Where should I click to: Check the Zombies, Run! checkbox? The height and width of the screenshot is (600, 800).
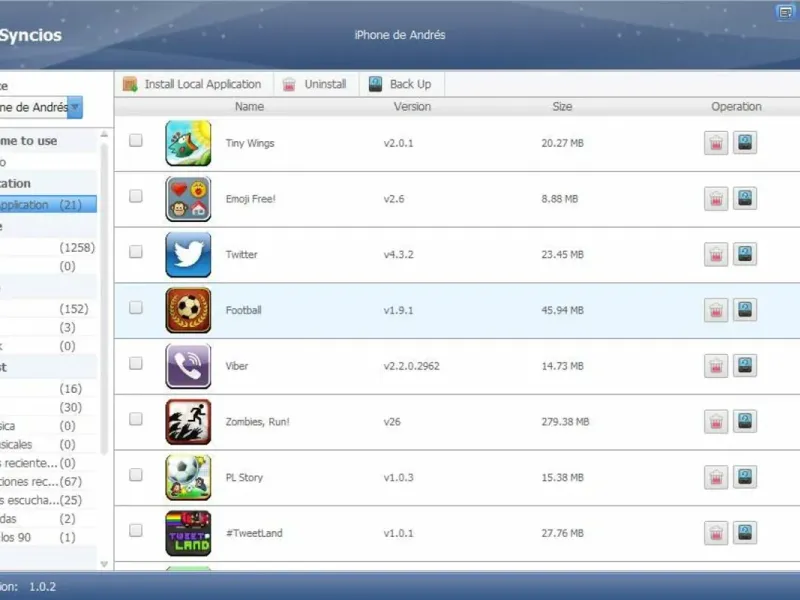point(136,419)
